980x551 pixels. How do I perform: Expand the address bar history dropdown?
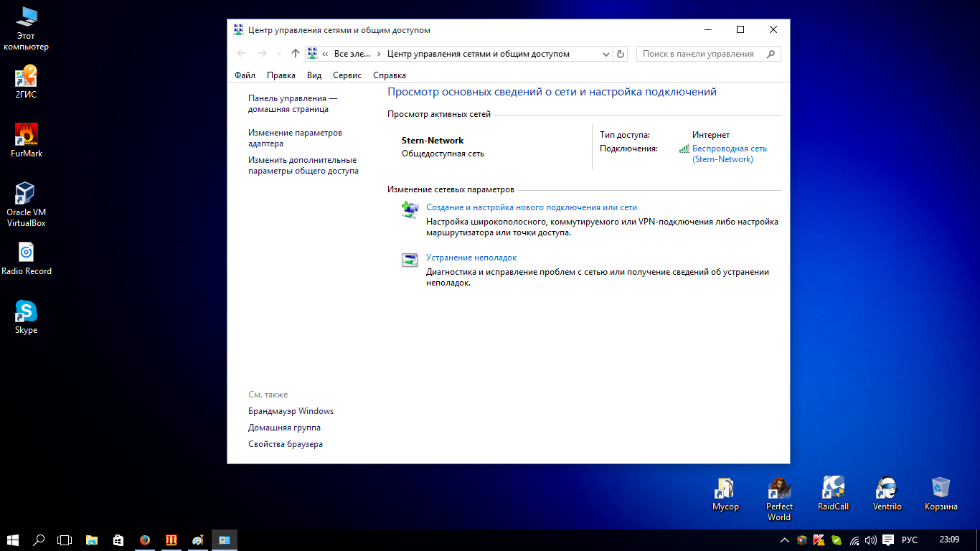tap(606, 54)
